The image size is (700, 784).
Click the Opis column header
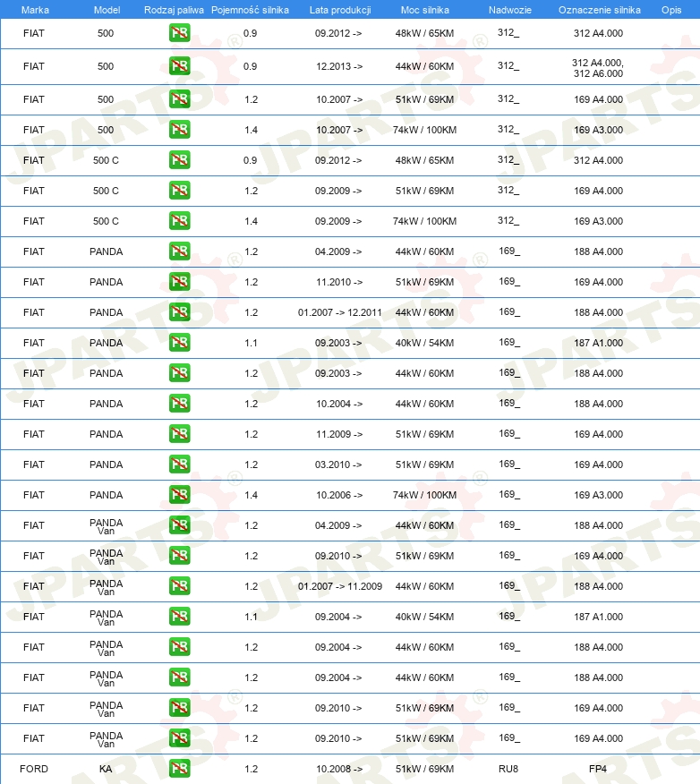(x=671, y=10)
